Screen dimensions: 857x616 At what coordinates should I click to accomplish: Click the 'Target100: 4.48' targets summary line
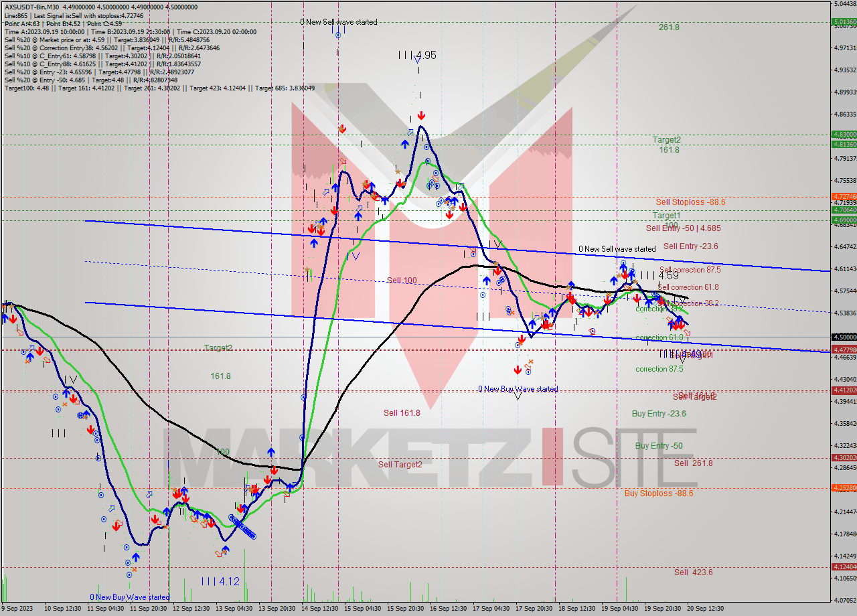click(x=159, y=88)
